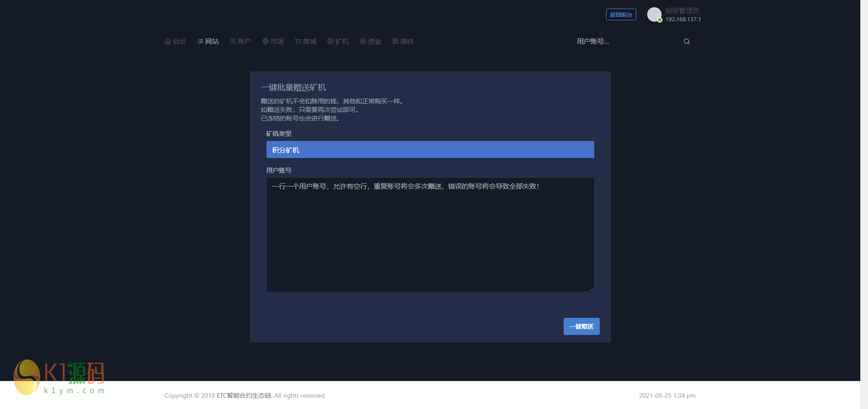Go to the 市场 market menu
Image resolution: width=868 pixels, height=409 pixels.
pos(273,42)
